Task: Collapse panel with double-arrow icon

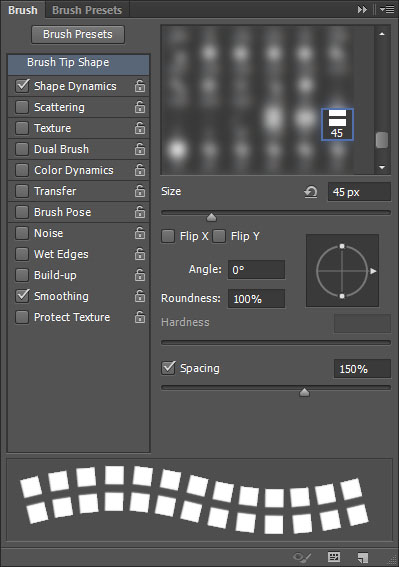Action: pyautogui.click(x=362, y=10)
